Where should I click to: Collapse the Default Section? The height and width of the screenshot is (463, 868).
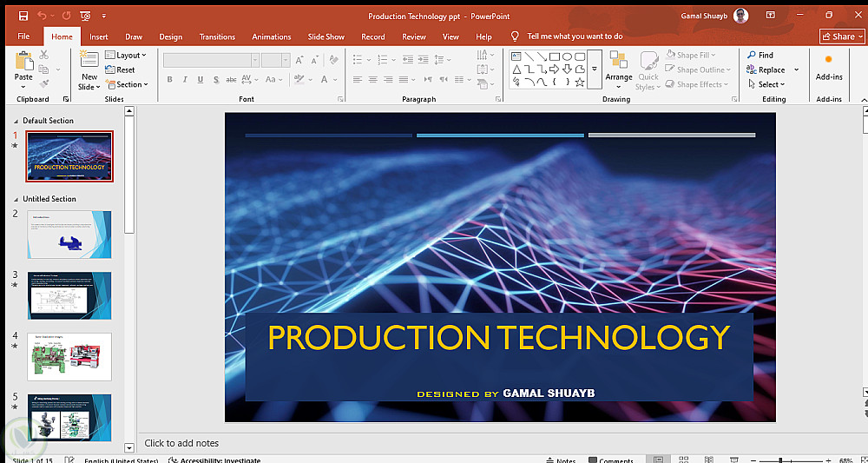pos(15,120)
